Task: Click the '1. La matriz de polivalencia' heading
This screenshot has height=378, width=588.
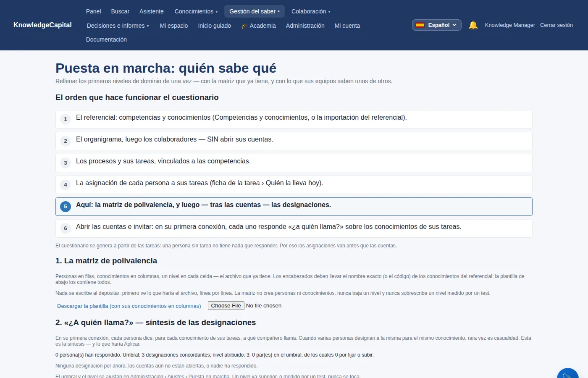Action: pos(106,261)
